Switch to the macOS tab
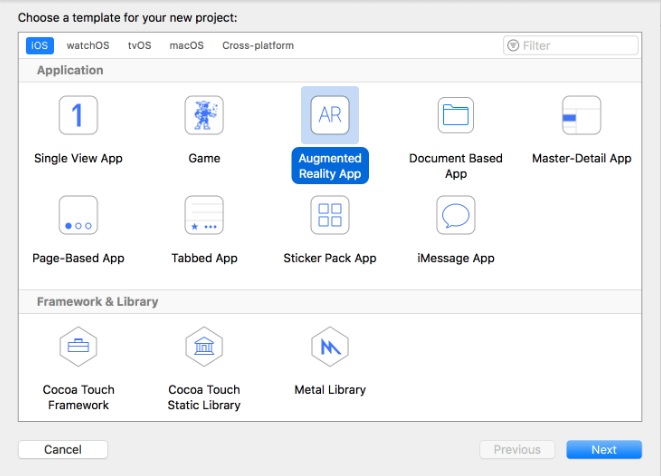 (186, 45)
